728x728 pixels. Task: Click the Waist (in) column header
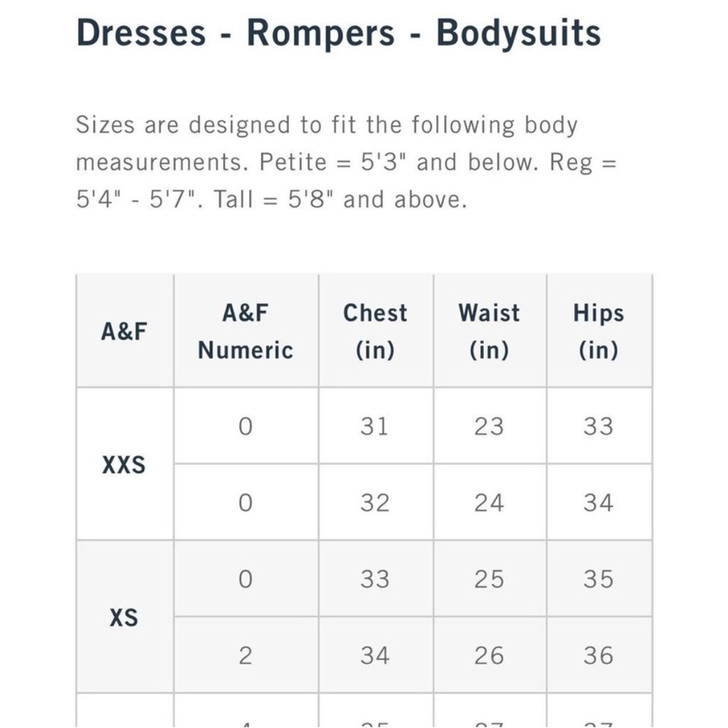(x=488, y=331)
